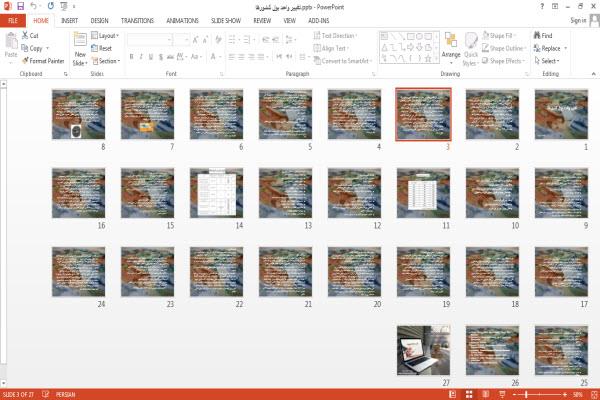Open the Select dropdown in Editing
This screenshot has width=600, height=400.
(547, 61)
